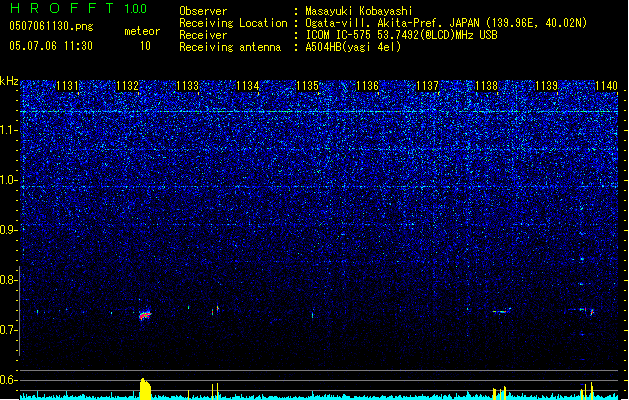The width and height of the screenshot is (629, 400).
Task: Click the bright red meteor echo near 1132
Action: coord(145,315)
